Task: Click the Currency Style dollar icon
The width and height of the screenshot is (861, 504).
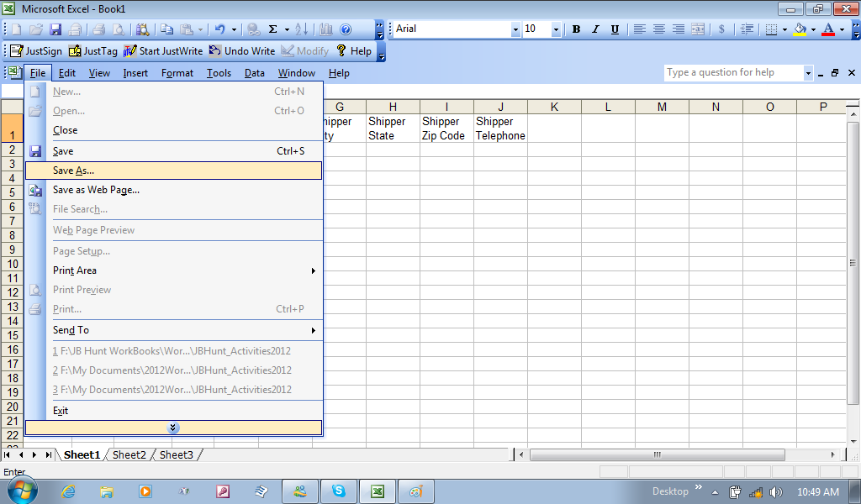Action: [721, 29]
